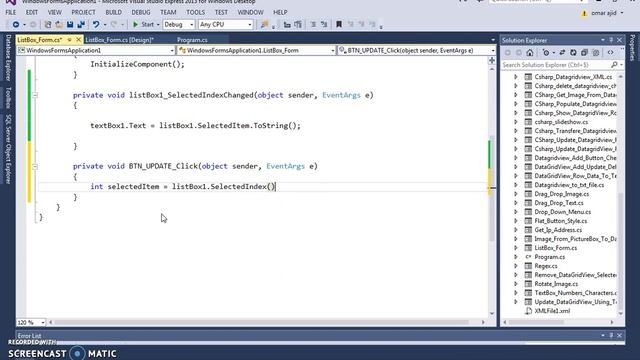Expand the Csharp_Datagridview_XML.cs node
Image resolution: width=640 pixels, height=360 pixels.
[x=516, y=77]
